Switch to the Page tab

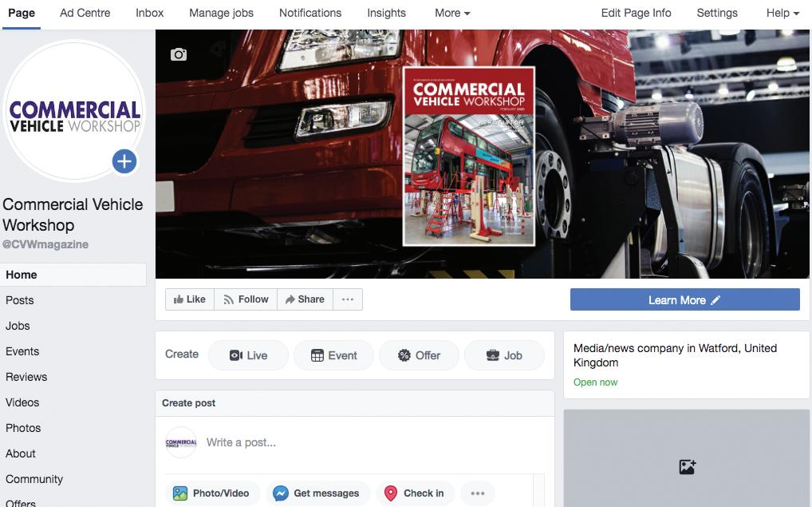pyautogui.click(x=22, y=13)
